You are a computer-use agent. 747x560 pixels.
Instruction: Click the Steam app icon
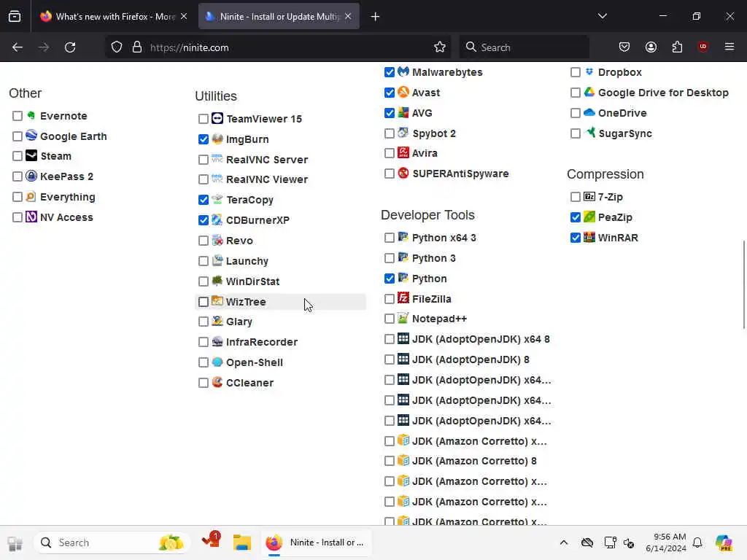(31, 155)
